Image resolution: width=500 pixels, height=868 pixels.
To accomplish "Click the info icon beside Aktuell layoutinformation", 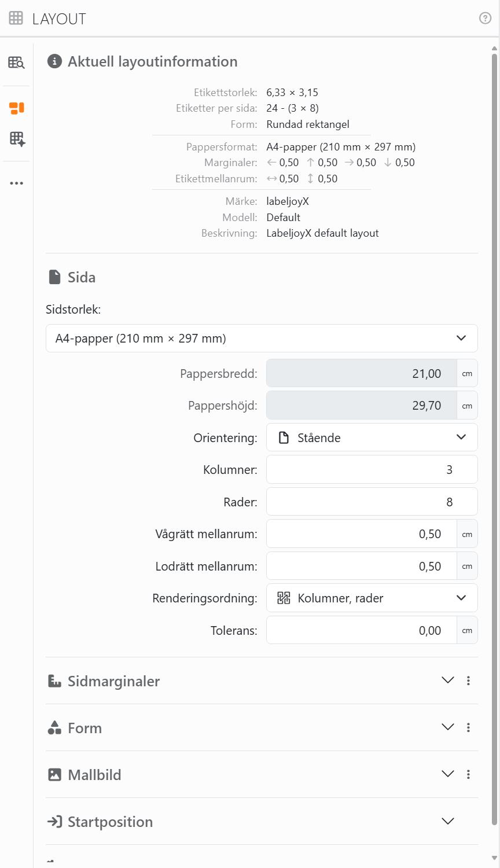I will pos(54,61).
